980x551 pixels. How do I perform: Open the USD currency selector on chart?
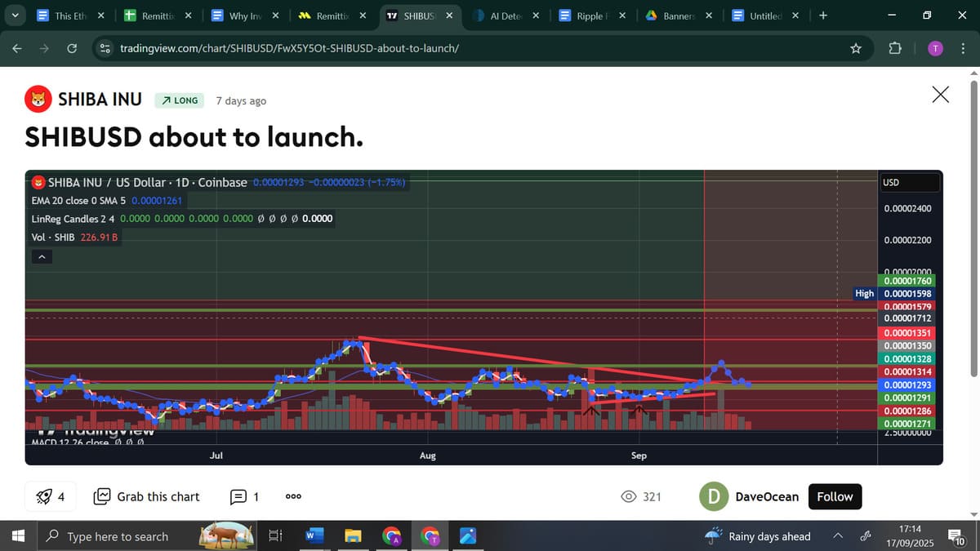tap(909, 182)
